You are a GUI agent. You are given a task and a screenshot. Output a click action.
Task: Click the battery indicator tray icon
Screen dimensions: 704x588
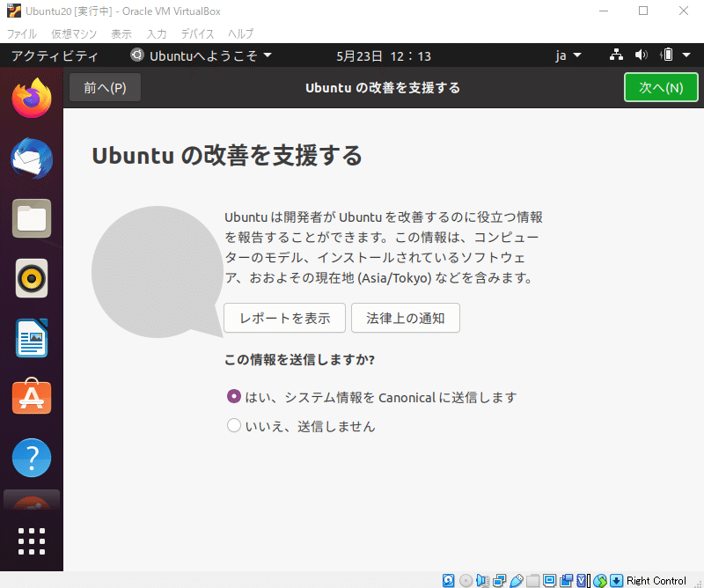pos(667,55)
